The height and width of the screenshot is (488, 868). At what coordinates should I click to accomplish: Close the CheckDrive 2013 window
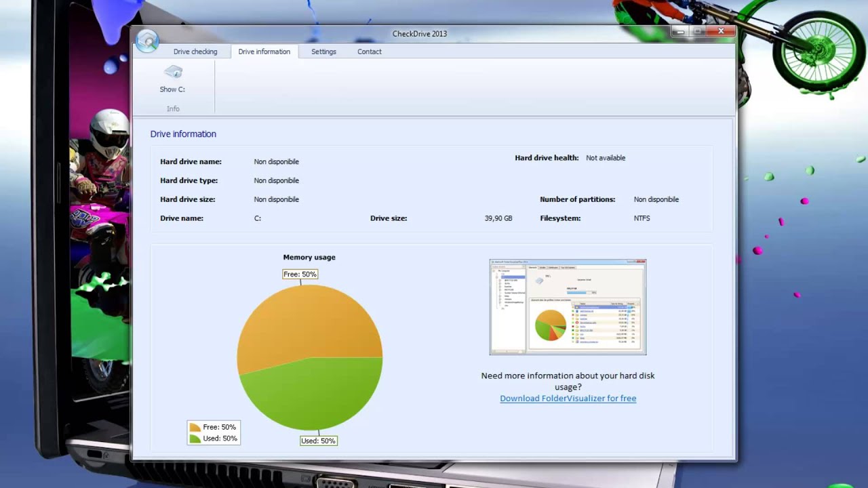point(721,31)
